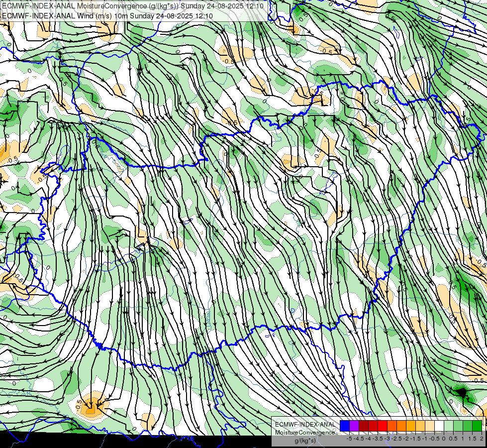Click the legend unit label g/(kg*s)
Screen dimensions: 487x448
[x=305, y=441]
